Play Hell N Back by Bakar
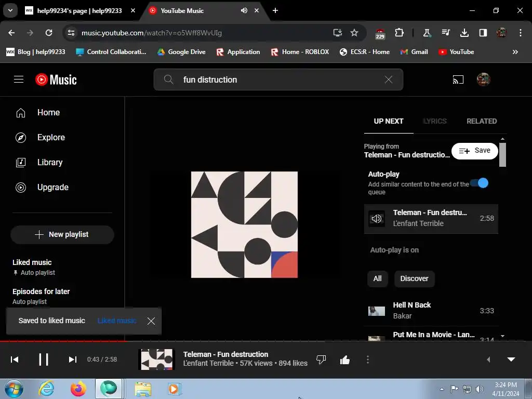 pyautogui.click(x=431, y=311)
